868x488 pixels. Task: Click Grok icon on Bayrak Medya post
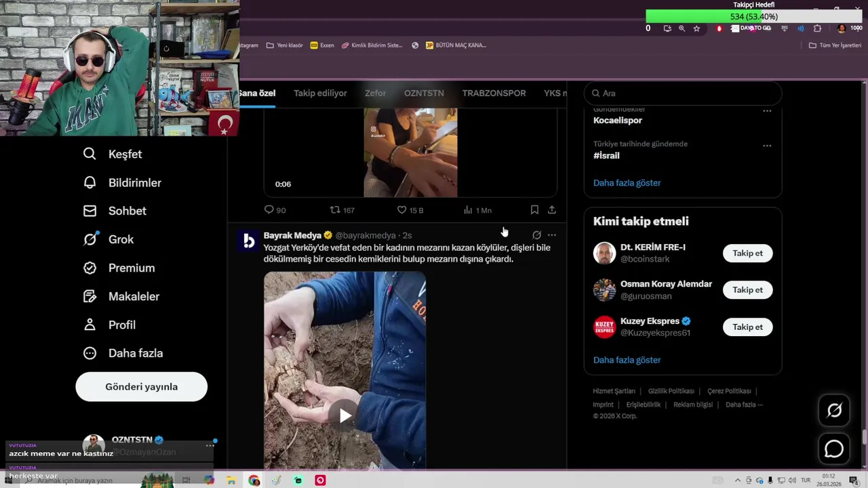pos(536,235)
